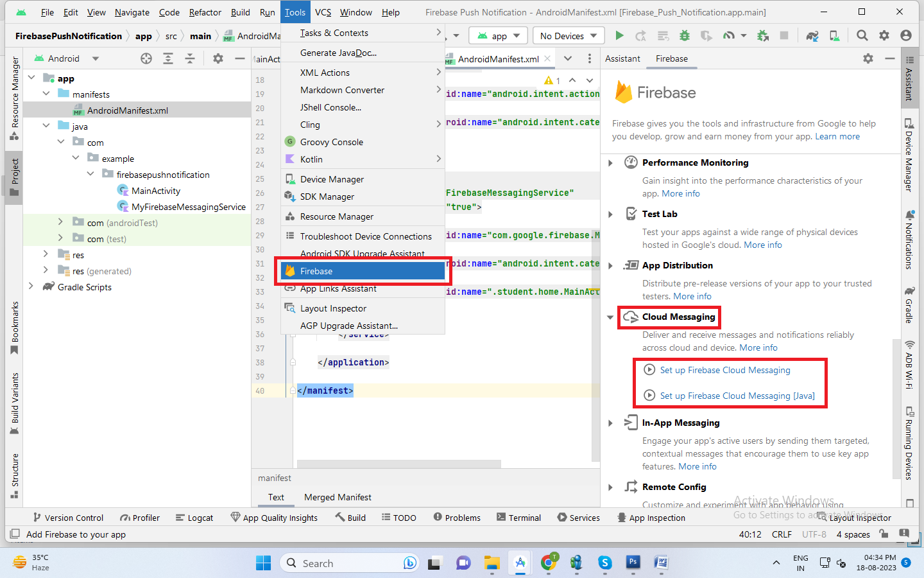Open editor tab more-options dots
924x578 pixels.
coord(590,58)
